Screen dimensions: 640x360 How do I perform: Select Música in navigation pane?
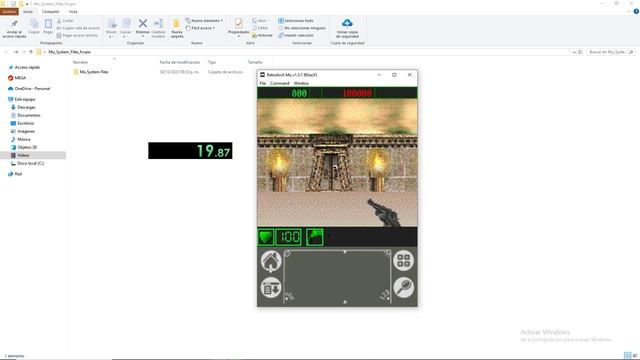point(24,139)
